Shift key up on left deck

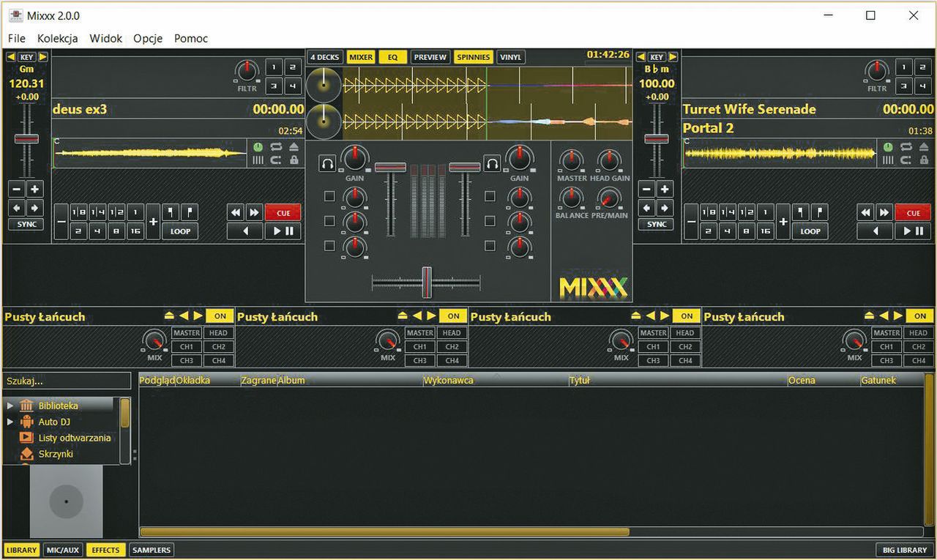click(43, 57)
